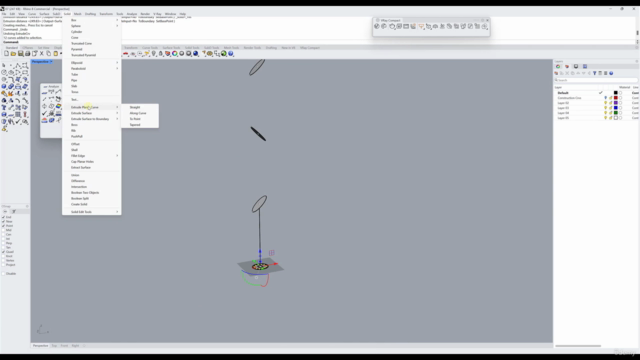The height and width of the screenshot is (360, 640).
Task: Click the Save disk icon
Action: coord(20,53)
